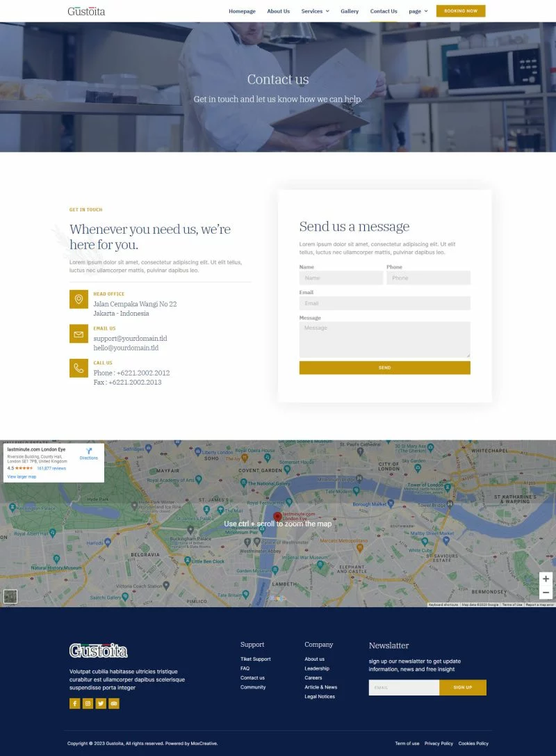
Task: Click the Gustoita logo in the header
Action: (86, 11)
